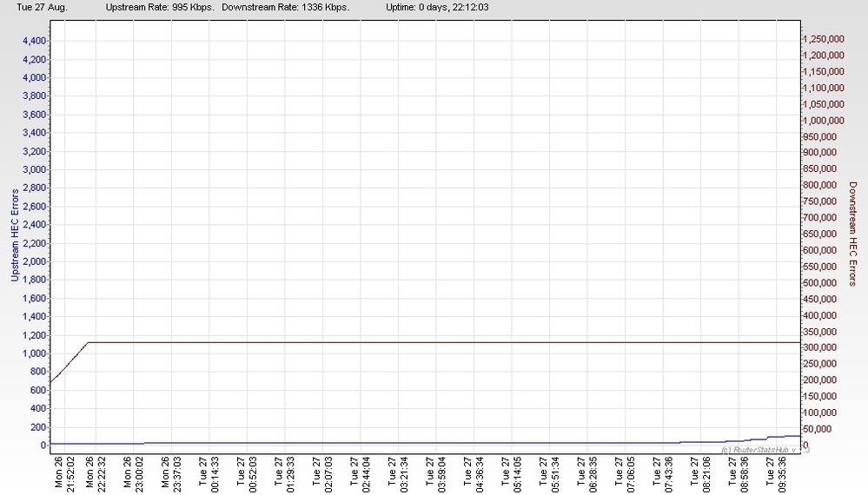Click the 600 upstream axis label
Image resolution: width=868 pixels, height=495 pixels.
38,390
